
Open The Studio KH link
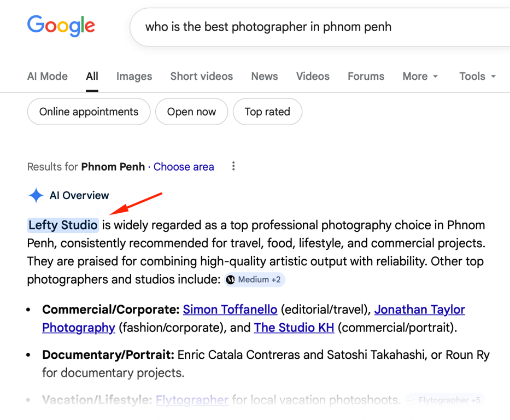pyautogui.click(x=295, y=328)
